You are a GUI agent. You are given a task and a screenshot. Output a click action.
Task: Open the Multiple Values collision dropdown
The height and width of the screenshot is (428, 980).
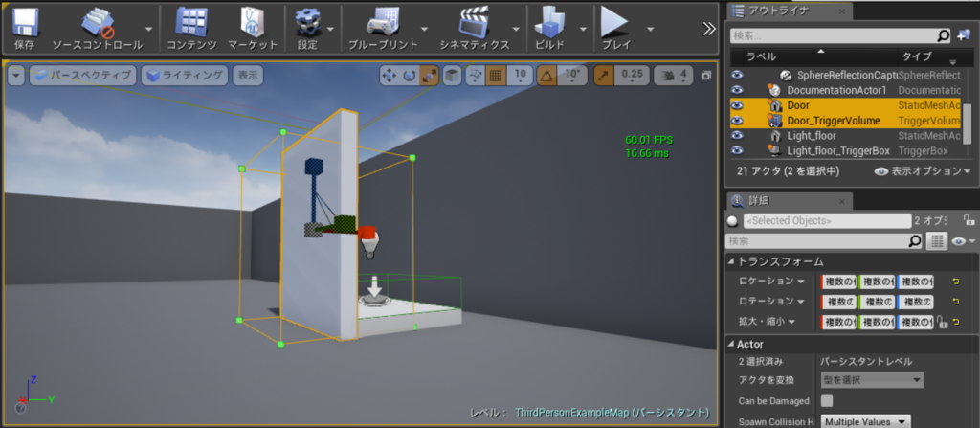click(x=865, y=421)
